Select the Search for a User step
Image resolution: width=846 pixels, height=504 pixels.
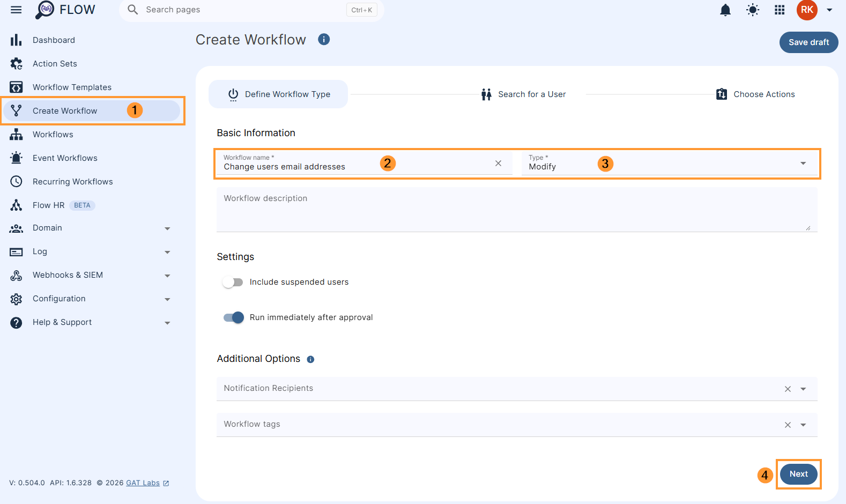523,94
